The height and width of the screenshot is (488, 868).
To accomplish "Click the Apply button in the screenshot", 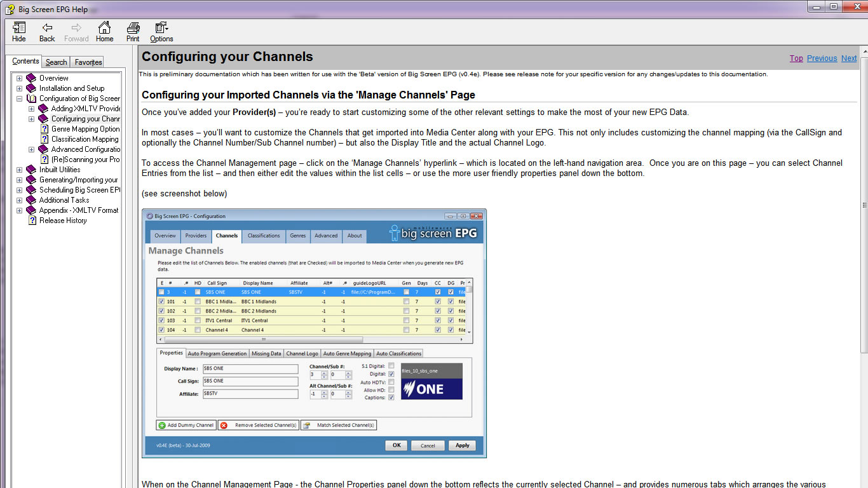I will coord(462,445).
